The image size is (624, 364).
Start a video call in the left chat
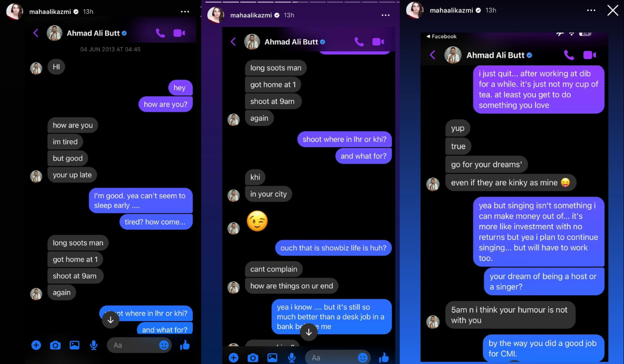pos(179,33)
